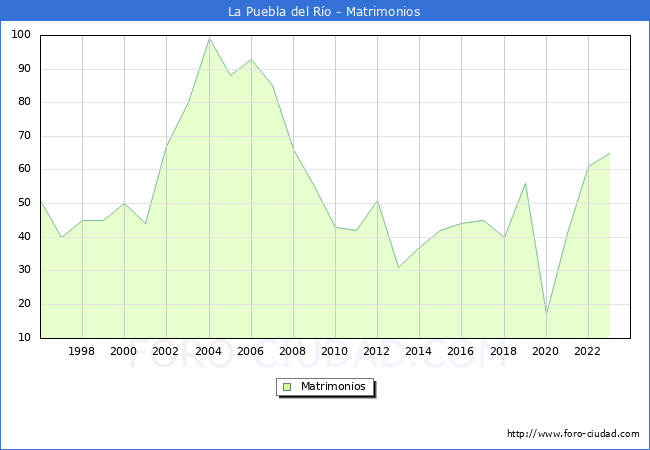
Task: Click the 40 y-axis value
Action: [x=24, y=237]
